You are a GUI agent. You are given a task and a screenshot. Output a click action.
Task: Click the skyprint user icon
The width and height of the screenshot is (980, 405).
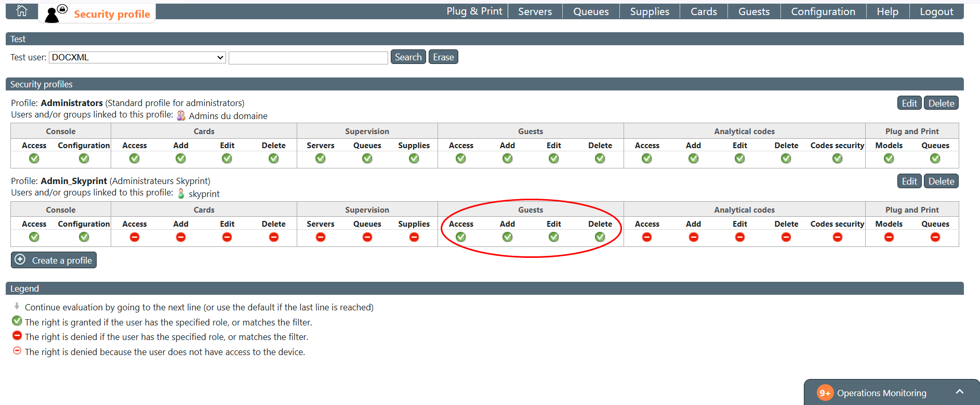click(181, 193)
